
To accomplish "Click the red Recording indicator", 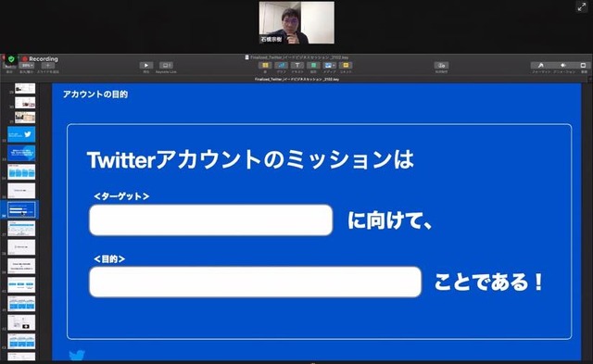I will [x=40, y=59].
